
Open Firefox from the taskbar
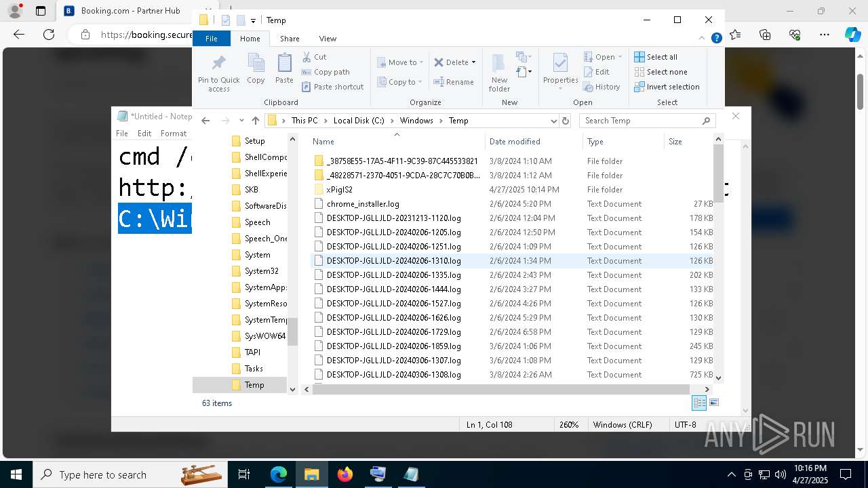tap(345, 474)
